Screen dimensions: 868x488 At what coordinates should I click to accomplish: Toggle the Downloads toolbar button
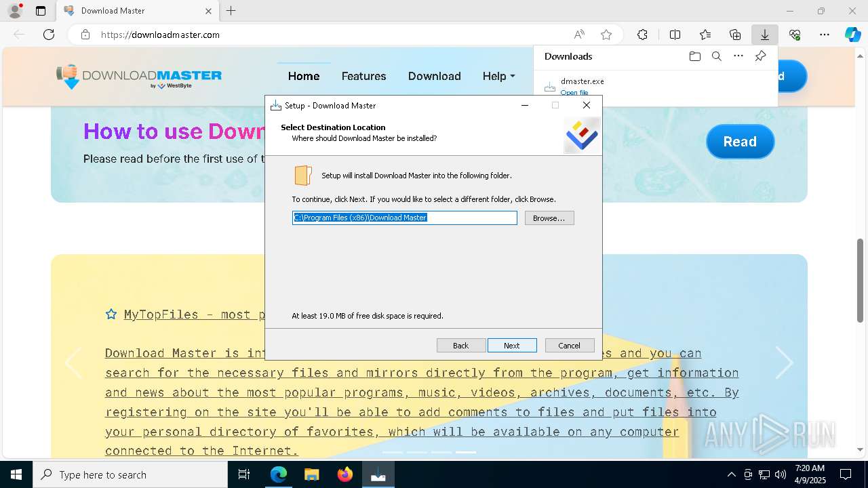tap(765, 35)
